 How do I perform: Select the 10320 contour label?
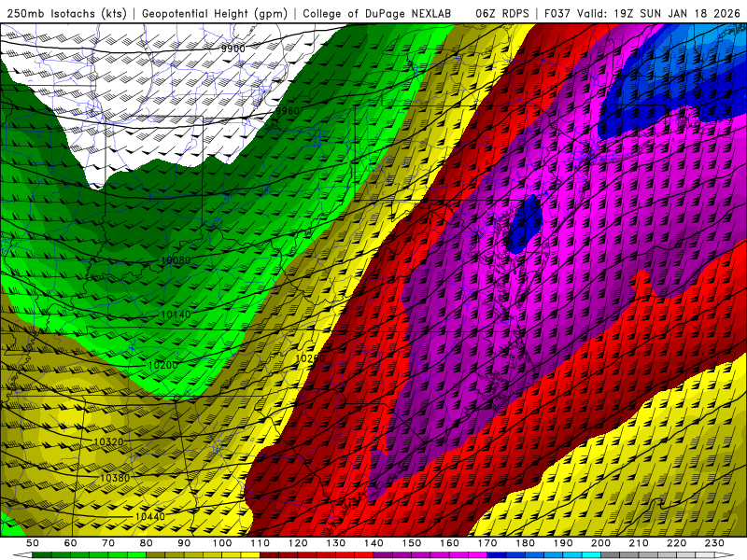(108, 441)
